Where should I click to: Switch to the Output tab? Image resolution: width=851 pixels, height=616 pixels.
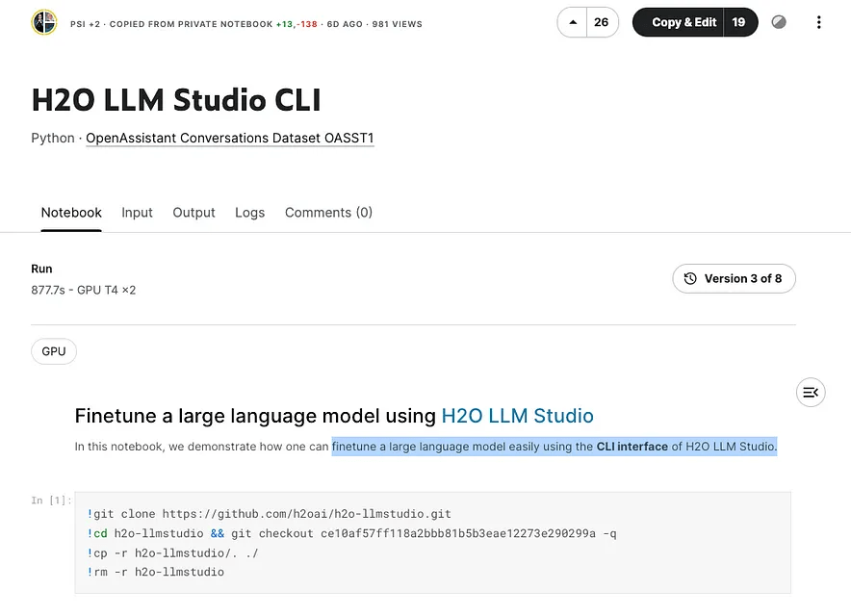[193, 213]
